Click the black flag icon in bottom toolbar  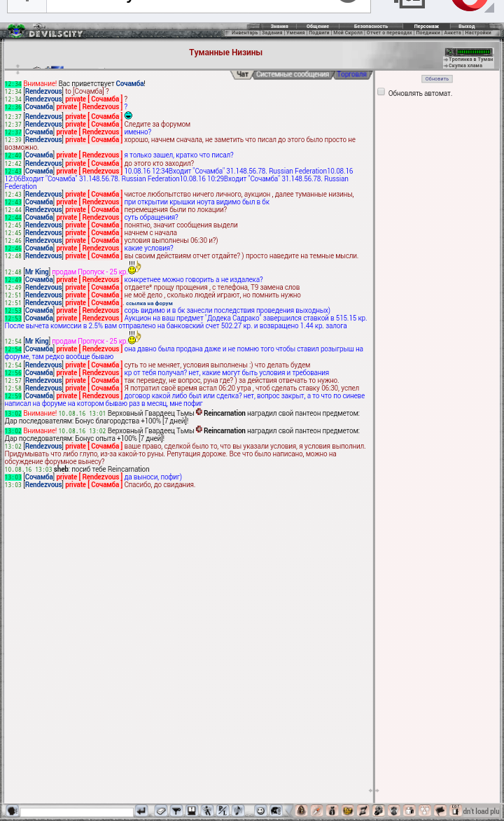click(440, 811)
